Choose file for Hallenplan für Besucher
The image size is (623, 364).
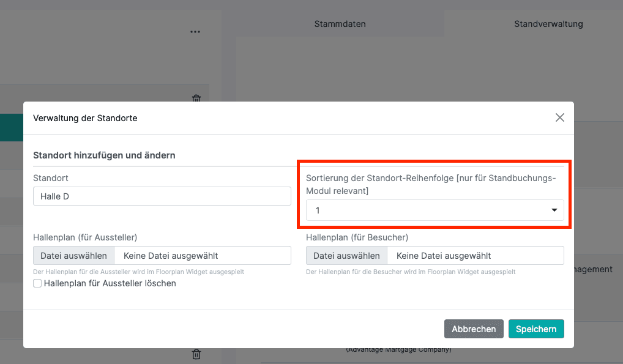(346, 255)
